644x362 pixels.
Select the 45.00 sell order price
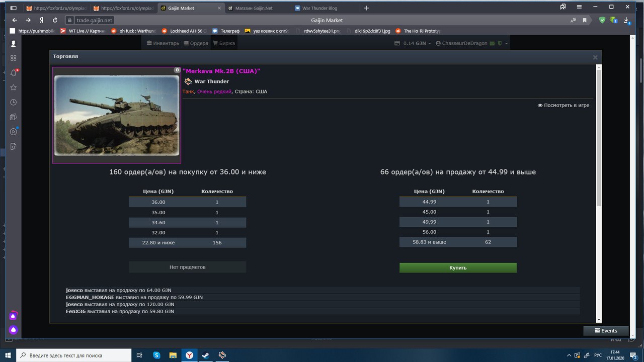click(429, 212)
